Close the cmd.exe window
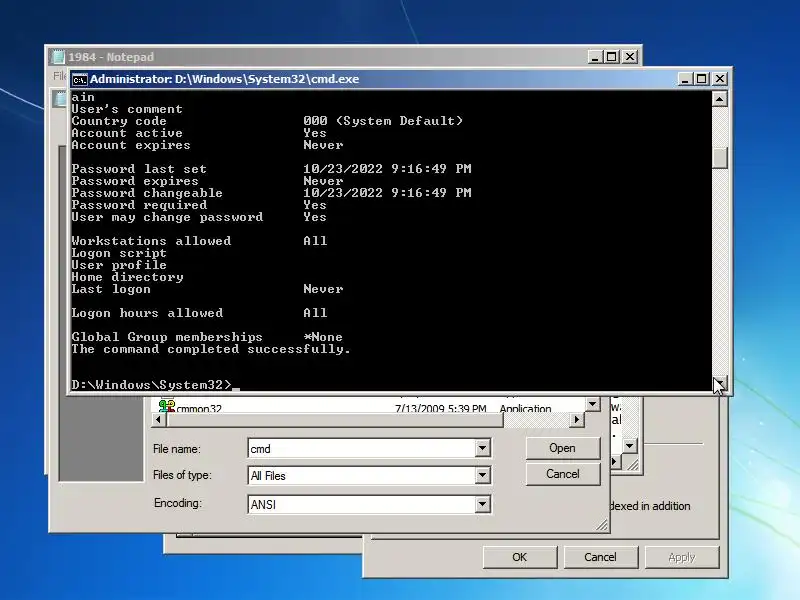800x600 pixels. pos(719,79)
